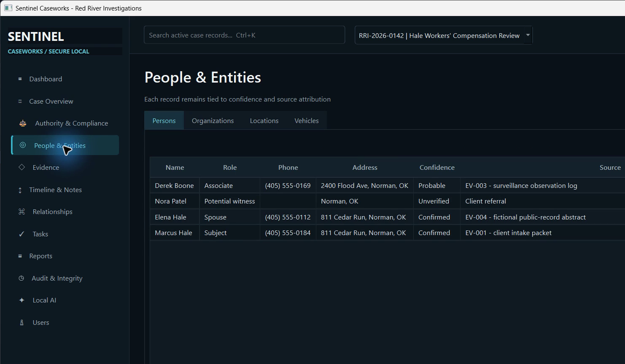Open the Users section
625x364 pixels.
point(65,322)
